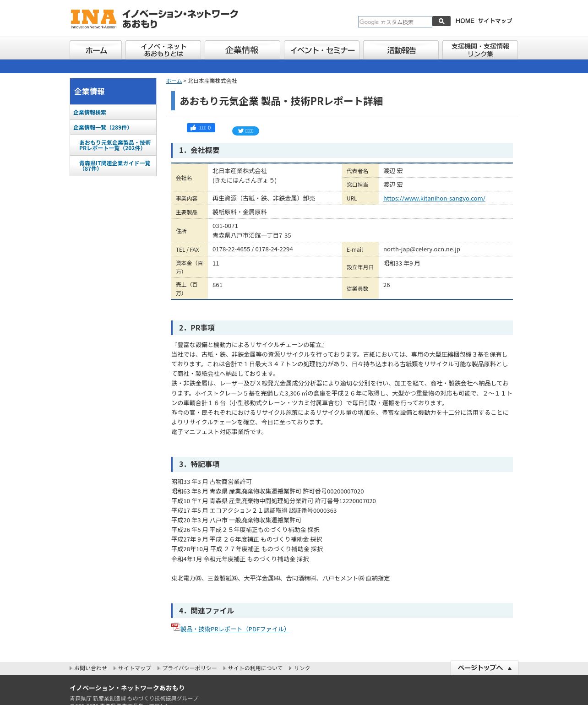Viewport: 588px width, 705px height.
Task: Click the 1．会社概要 section heading
Action: click(x=342, y=150)
